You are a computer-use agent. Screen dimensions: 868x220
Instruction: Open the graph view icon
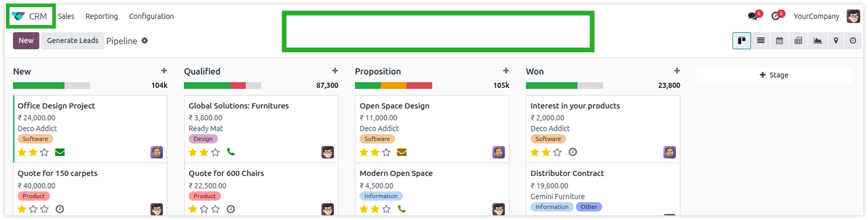817,41
